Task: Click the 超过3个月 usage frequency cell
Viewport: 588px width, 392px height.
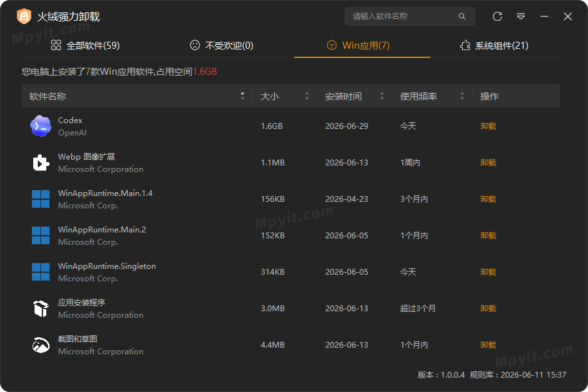Action: (x=418, y=309)
